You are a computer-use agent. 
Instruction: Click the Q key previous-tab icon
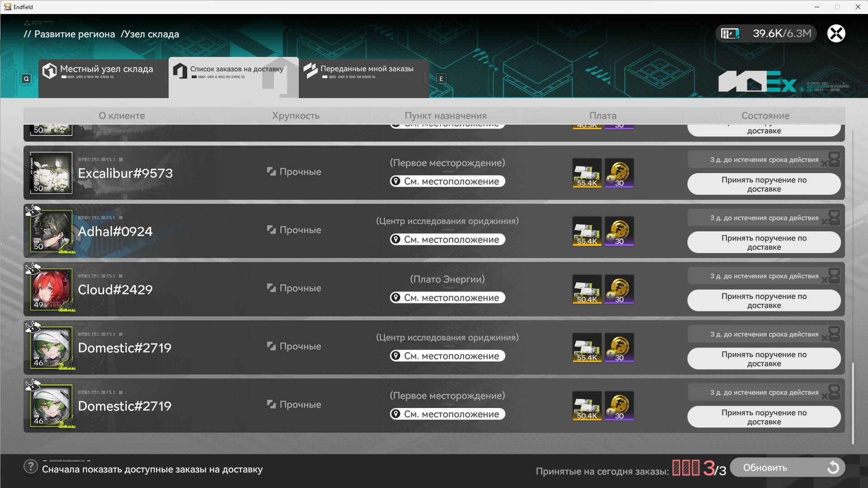(x=26, y=79)
